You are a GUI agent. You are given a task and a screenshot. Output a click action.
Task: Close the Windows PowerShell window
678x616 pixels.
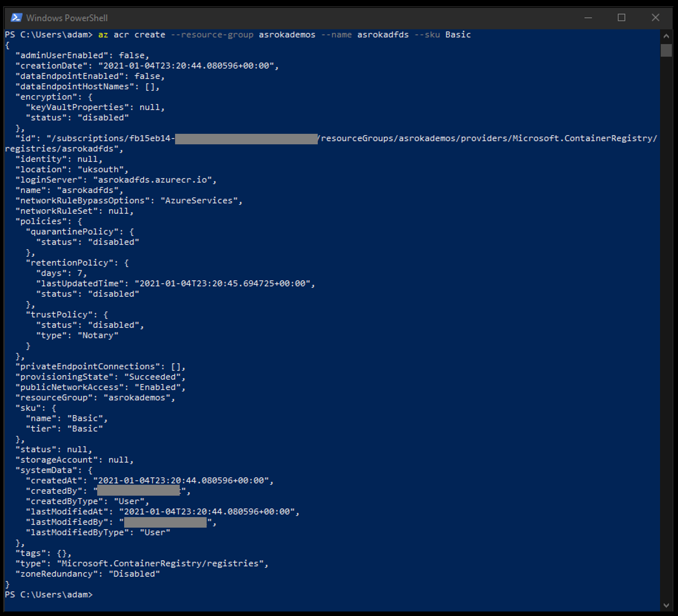(x=655, y=18)
